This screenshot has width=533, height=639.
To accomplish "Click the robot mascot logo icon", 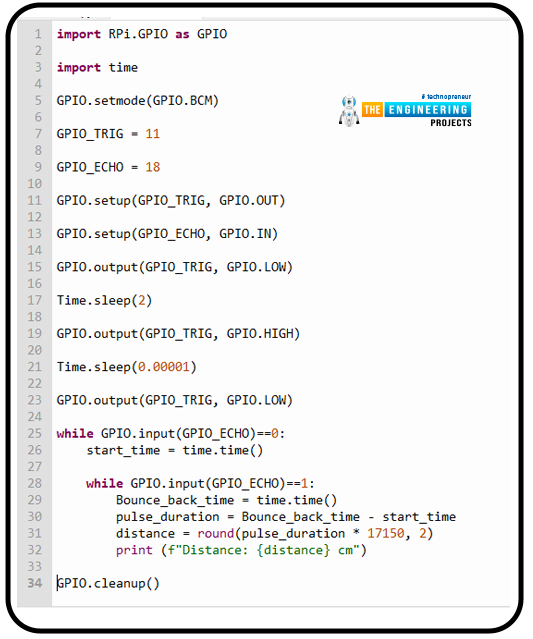I will [x=349, y=110].
